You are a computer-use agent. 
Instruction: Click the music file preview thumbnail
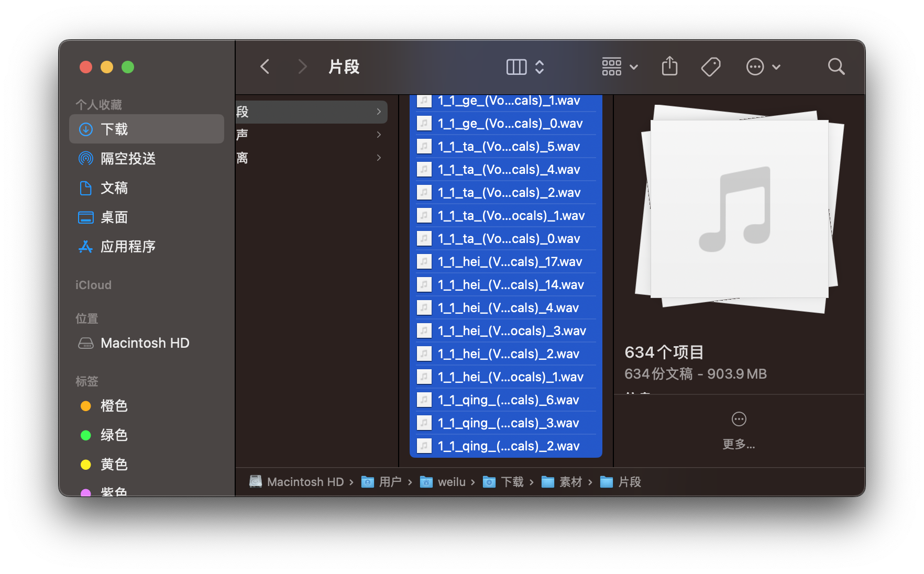point(739,209)
